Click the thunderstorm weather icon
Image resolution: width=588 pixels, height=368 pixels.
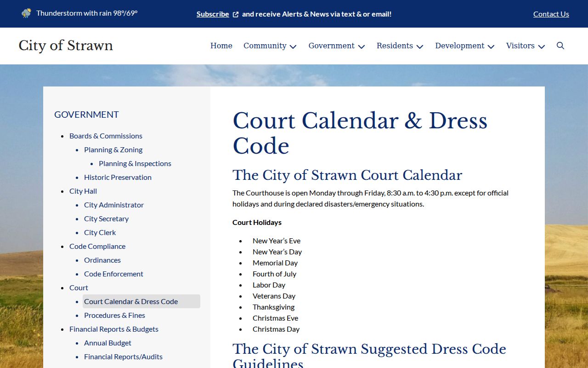(x=27, y=13)
